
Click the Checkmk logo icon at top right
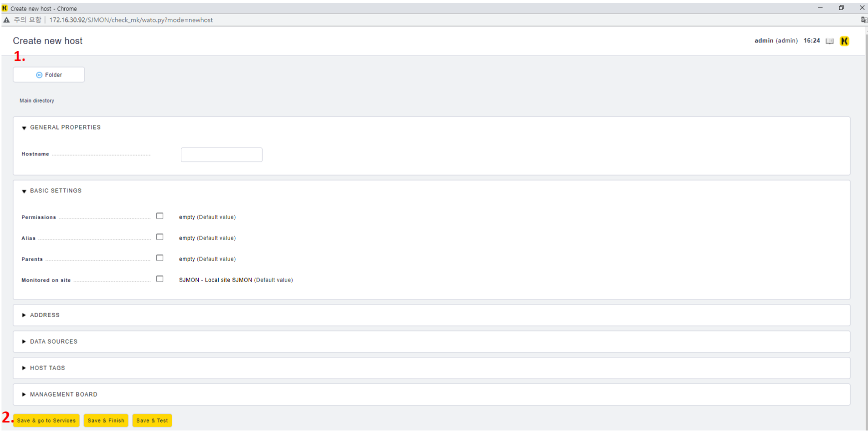845,41
